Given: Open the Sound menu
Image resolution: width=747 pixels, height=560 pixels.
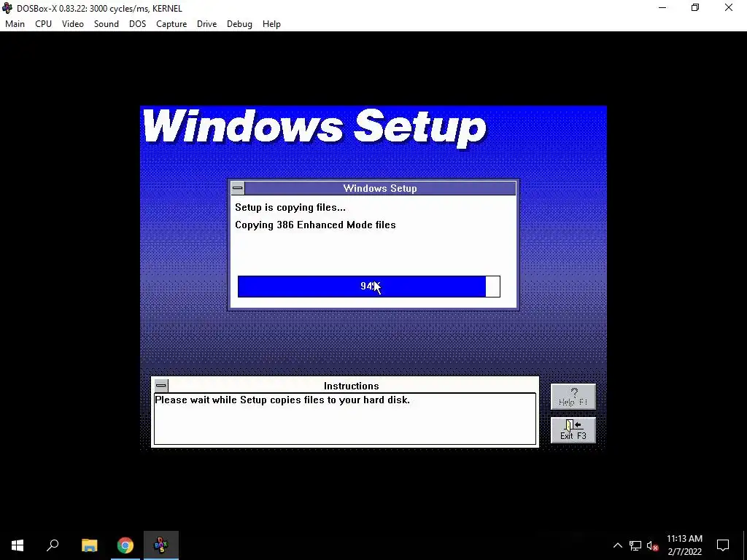Looking at the screenshot, I should tap(107, 24).
